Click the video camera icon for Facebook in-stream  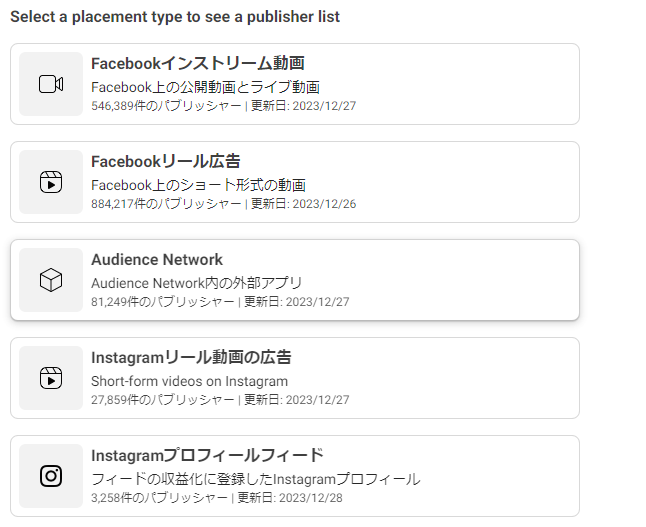(51, 84)
